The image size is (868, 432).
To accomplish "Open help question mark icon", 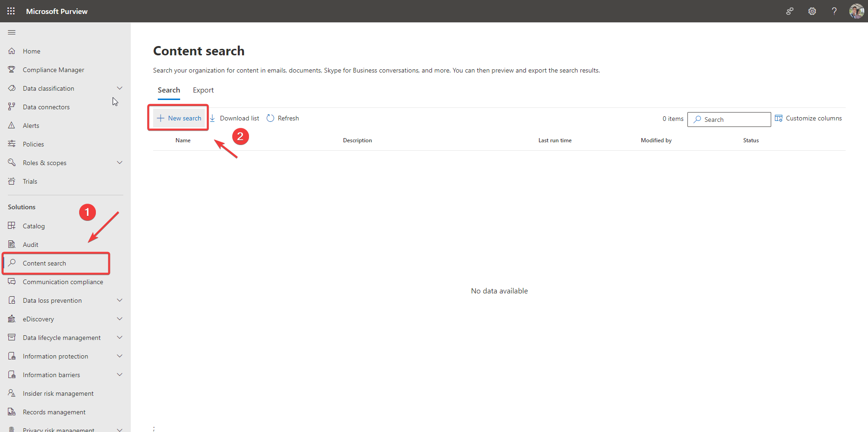I will tap(834, 11).
